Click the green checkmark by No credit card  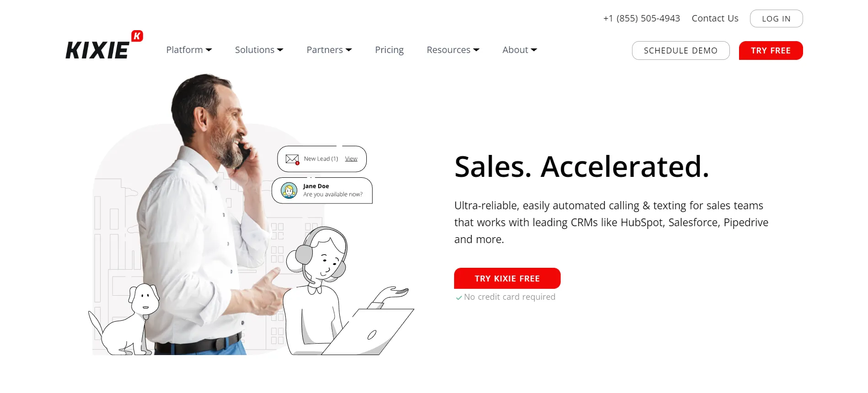click(x=459, y=297)
